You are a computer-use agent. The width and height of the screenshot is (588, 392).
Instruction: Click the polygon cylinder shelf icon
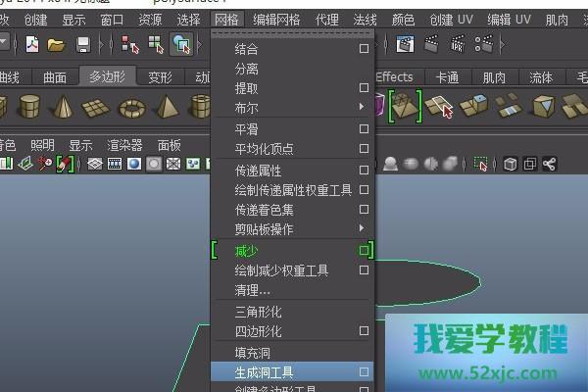(30, 106)
